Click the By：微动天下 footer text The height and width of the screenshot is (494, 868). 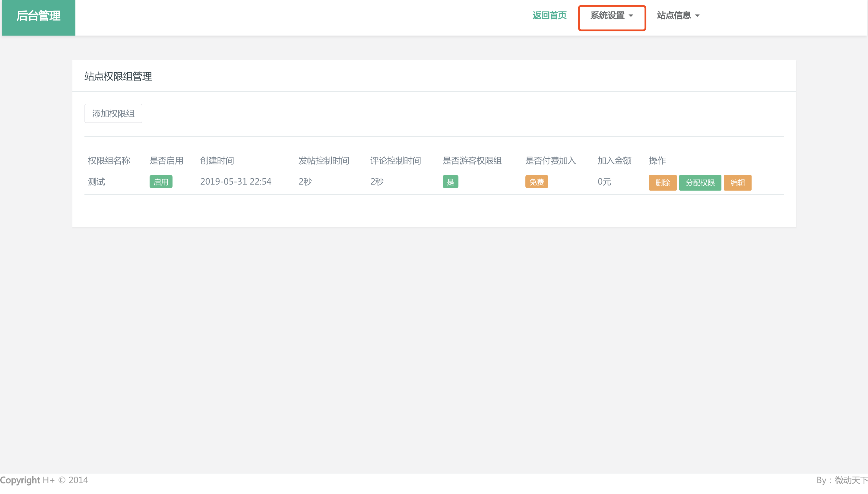[842, 480]
